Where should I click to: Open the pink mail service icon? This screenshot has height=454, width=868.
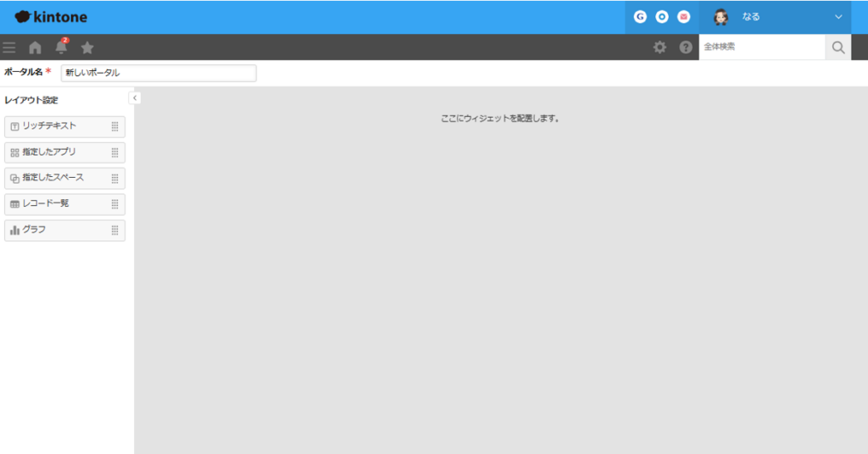[683, 17]
